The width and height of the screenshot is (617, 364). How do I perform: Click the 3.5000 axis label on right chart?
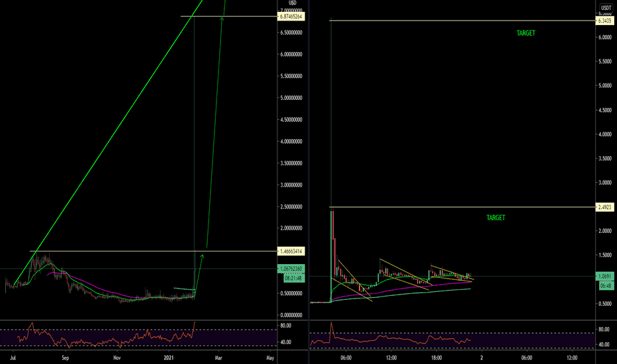[605, 159]
